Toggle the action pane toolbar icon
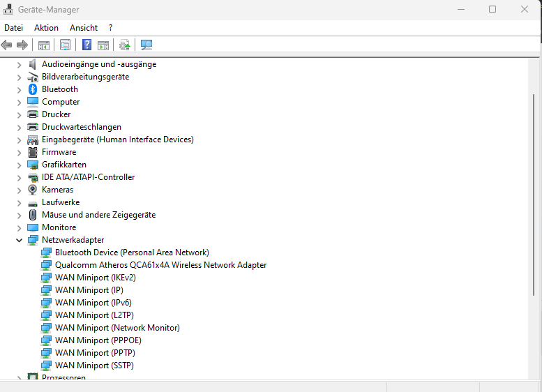Screen dimensions: 542x392 click(103, 45)
